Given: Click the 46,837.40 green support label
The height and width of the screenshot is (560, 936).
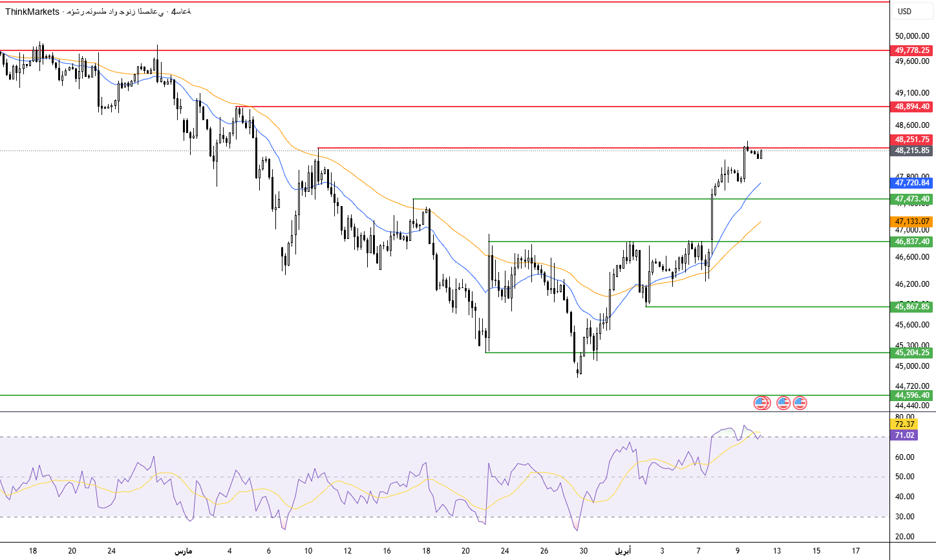Looking at the screenshot, I should point(912,242).
